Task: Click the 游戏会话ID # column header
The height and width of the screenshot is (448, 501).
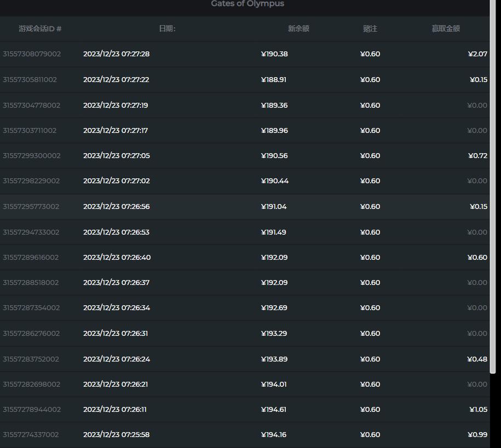Action: coord(40,29)
